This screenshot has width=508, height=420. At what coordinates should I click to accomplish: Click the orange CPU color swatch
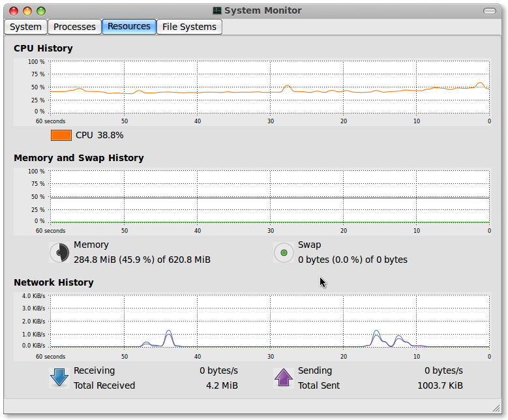pos(61,135)
